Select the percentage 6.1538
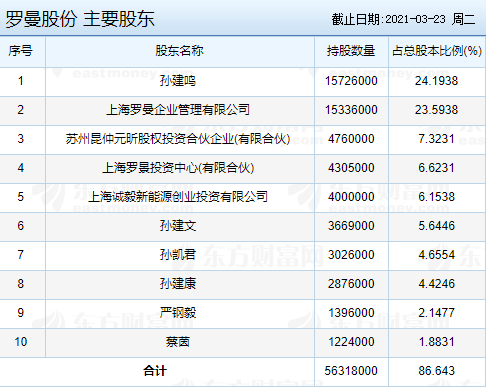Viewport: 486px width, 390px height. point(436,197)
